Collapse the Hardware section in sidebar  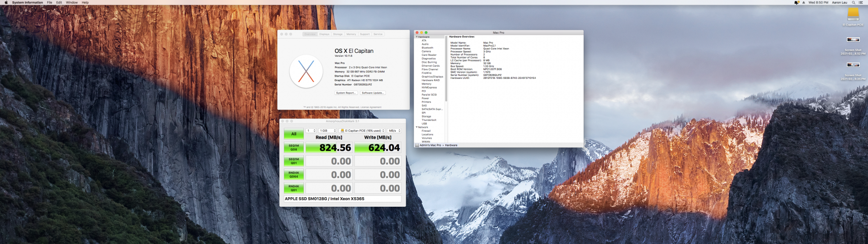(417, 37)
